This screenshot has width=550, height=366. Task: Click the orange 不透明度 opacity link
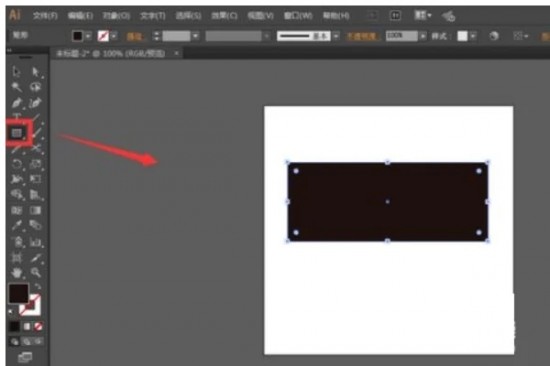[x=361, y=36]
